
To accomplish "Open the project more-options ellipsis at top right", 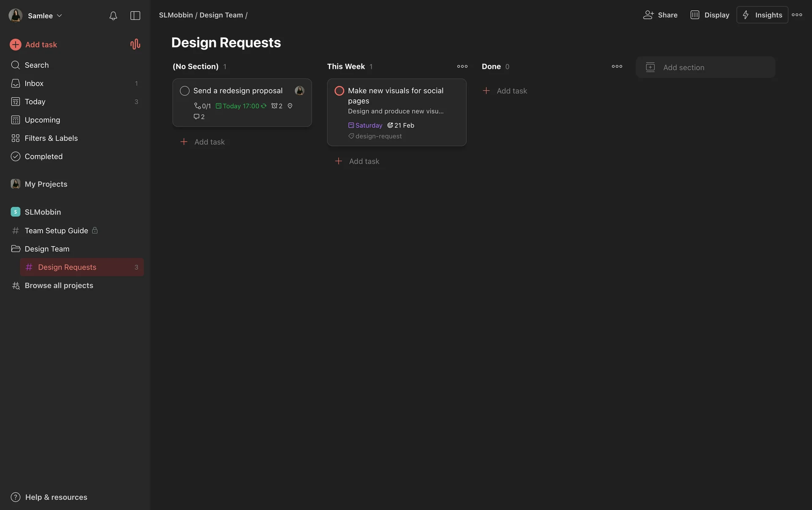I will click(x=797, y=15).
